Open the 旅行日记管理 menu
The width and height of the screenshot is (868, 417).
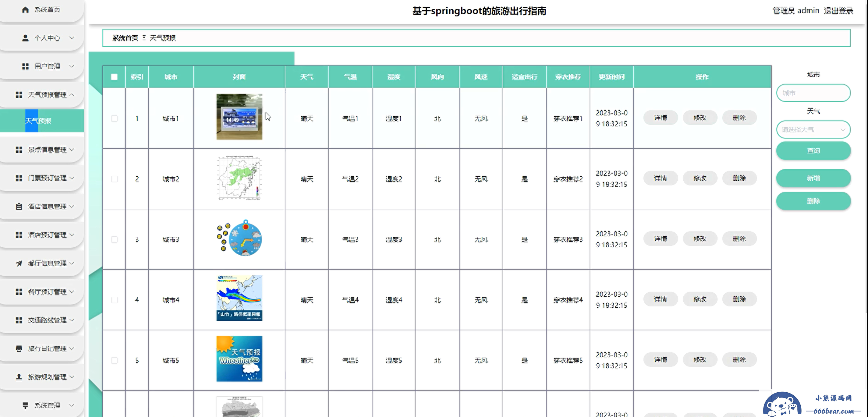[42, 349]
